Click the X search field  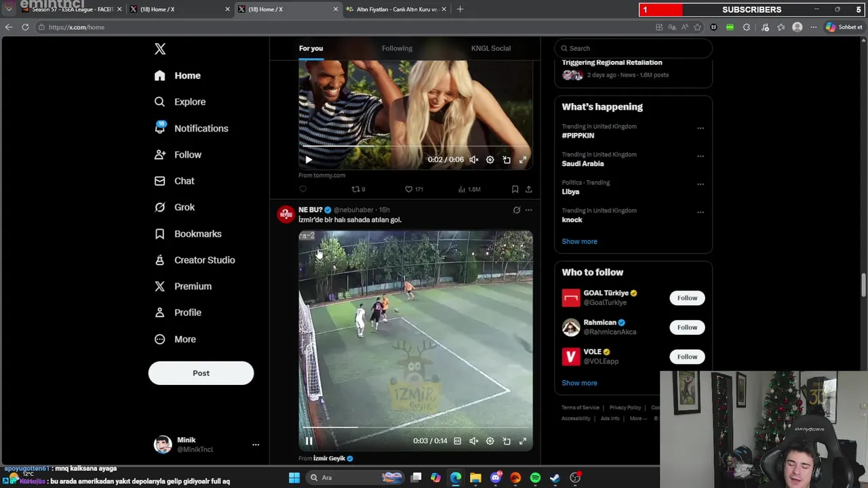(x=633, y=48)
